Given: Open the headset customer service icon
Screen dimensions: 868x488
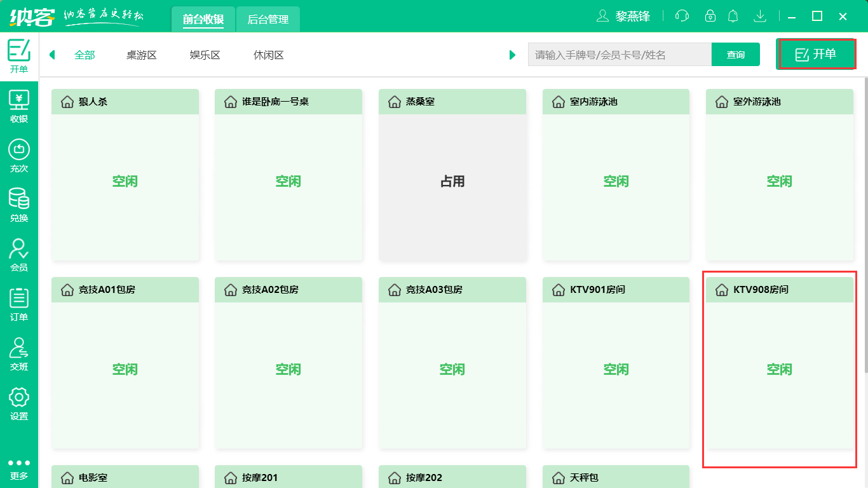Looking at the screenshot, I should click(682, 16).
